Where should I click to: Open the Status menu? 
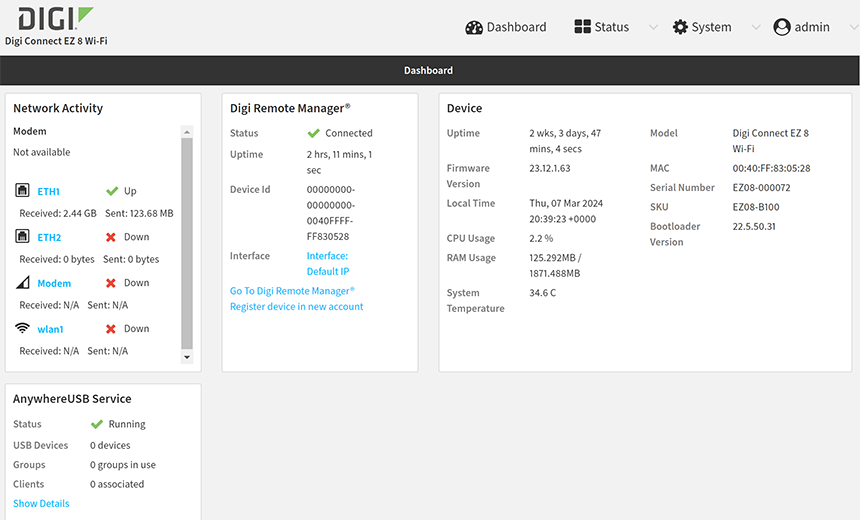point(602,27)
